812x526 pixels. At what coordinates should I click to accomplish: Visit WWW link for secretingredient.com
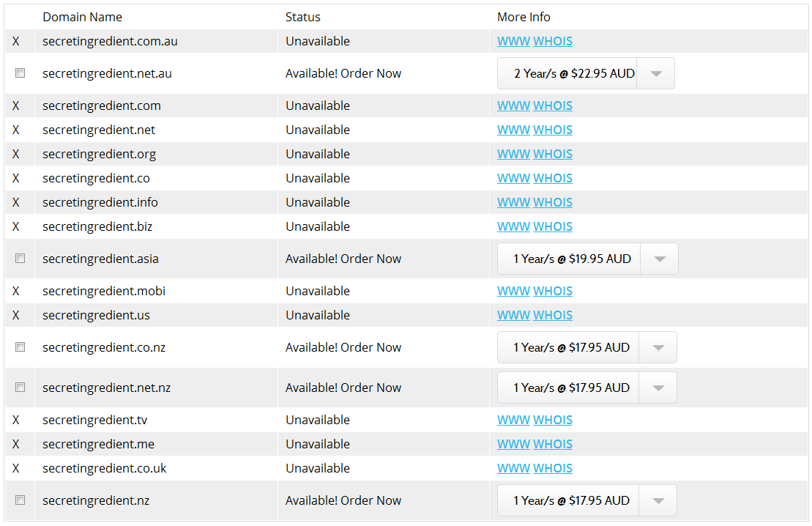pos(513,106)
